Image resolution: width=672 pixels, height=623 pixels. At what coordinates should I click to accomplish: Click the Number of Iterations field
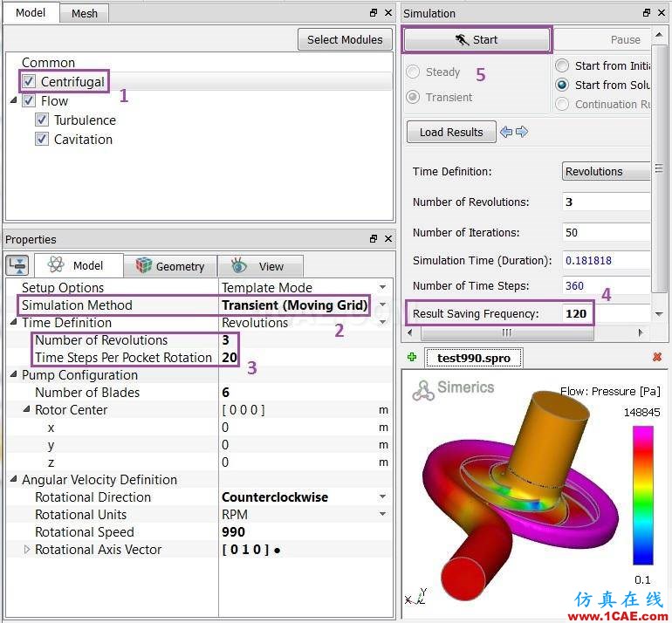pyautogui.click(x=606, y=232)
